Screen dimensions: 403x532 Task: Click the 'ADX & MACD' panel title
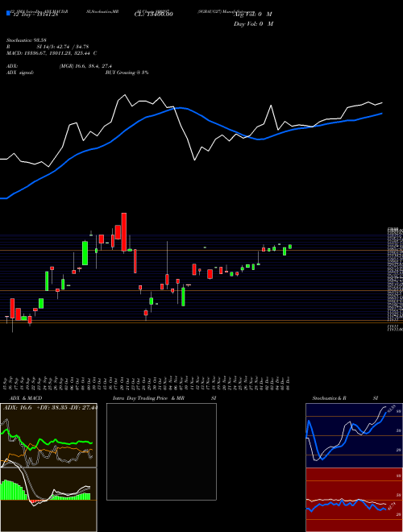(26, 398)
